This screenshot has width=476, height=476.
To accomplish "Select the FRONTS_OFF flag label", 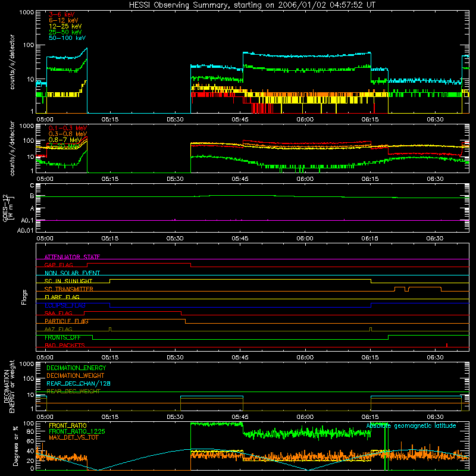I will [x=62, y=337].
